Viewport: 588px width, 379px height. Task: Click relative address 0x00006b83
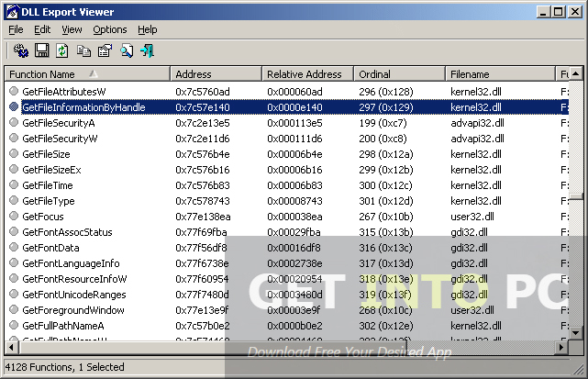(294, 185)
